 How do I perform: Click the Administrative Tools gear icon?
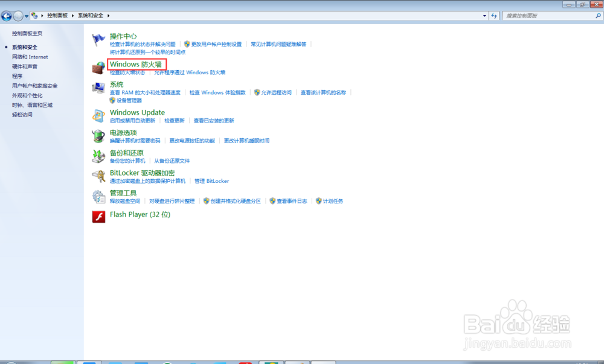point(98,197)
